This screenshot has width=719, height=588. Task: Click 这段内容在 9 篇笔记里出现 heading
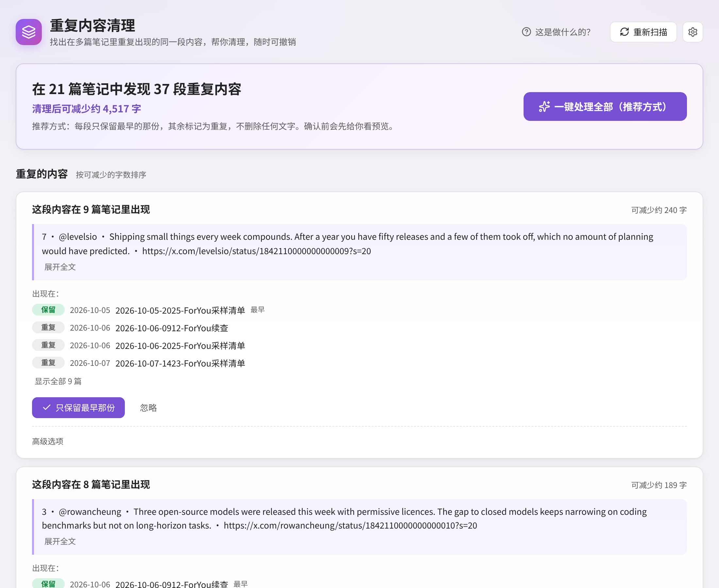pos(91,210)
